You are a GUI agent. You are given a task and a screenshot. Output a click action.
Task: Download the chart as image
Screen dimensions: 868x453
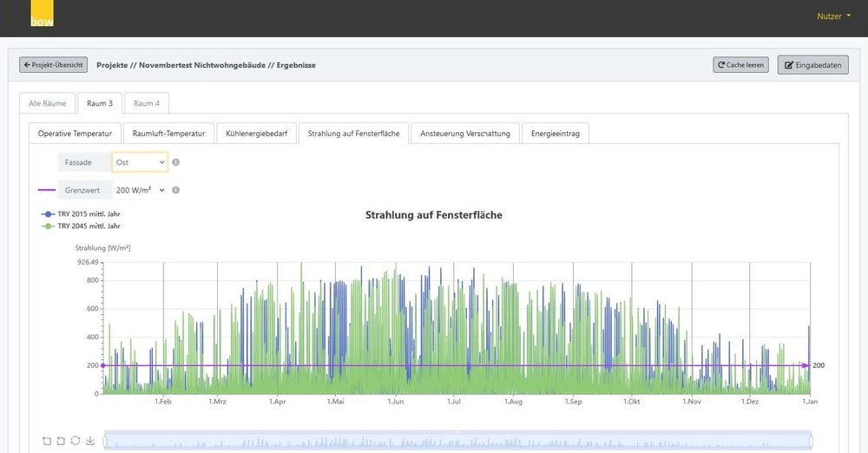tap(90, 440)
